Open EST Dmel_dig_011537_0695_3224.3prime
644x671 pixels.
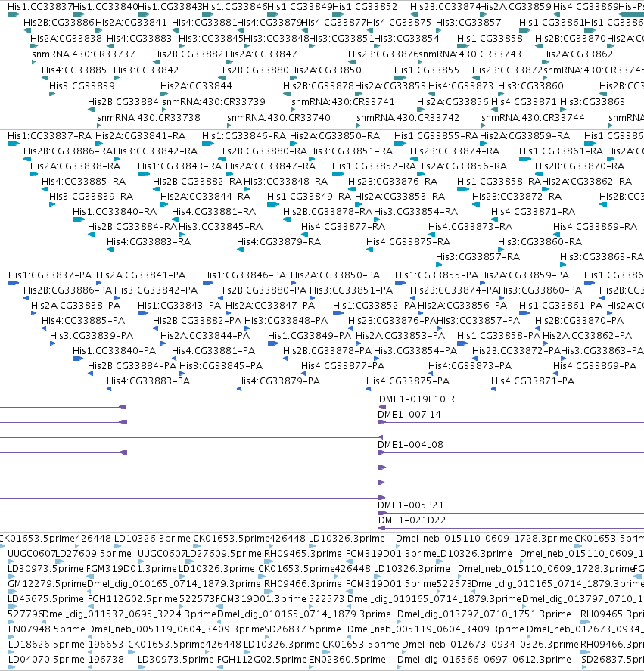[129, 614]
